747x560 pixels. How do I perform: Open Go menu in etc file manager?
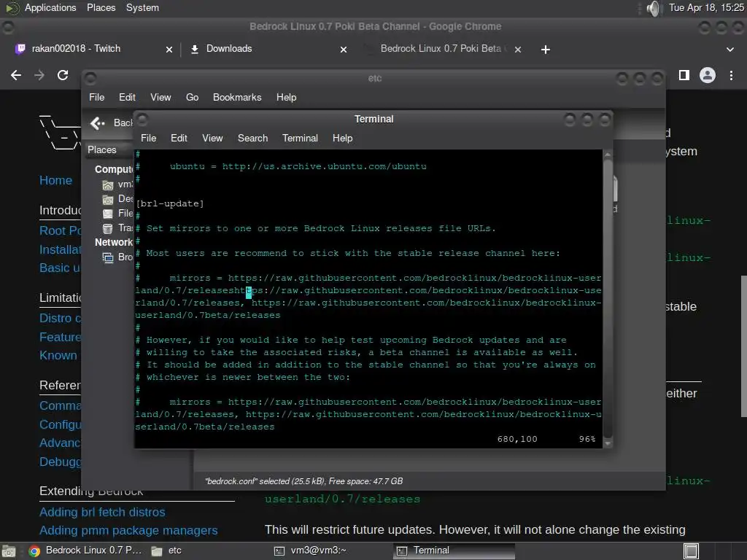point(192,97)
